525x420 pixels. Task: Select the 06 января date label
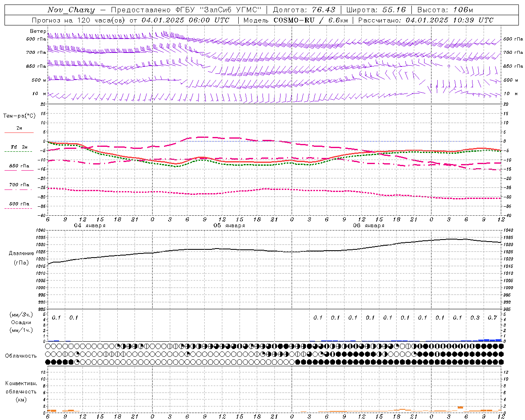[369, 225]
